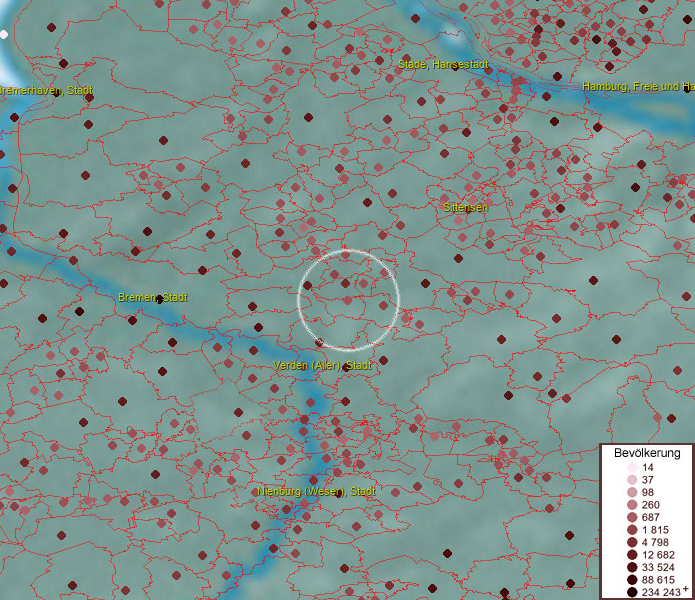The height and width of the screenshot is (600, 695).
Task: Click the legend value text 33 524
Action: point(658,567)
